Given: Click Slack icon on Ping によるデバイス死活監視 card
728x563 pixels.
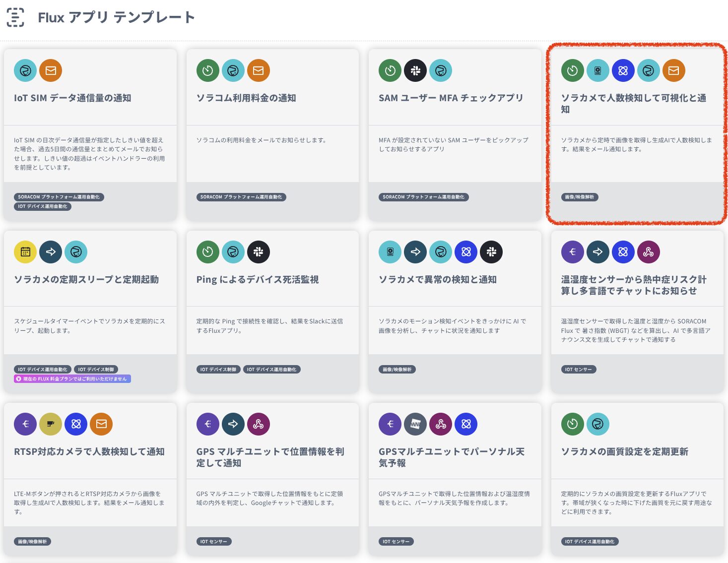Looking at the screenshot, I should click(x=259, y=252).
